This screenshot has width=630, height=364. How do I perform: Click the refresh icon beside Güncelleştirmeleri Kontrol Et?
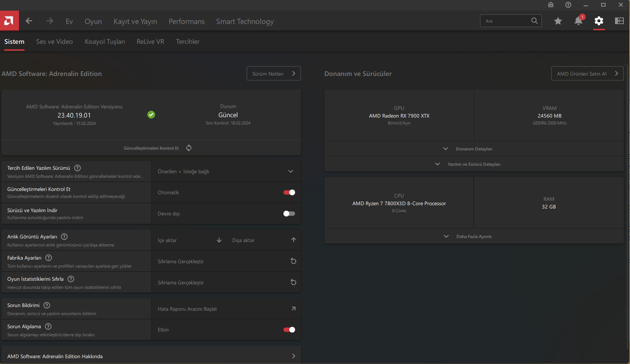[x=189, y=148]
